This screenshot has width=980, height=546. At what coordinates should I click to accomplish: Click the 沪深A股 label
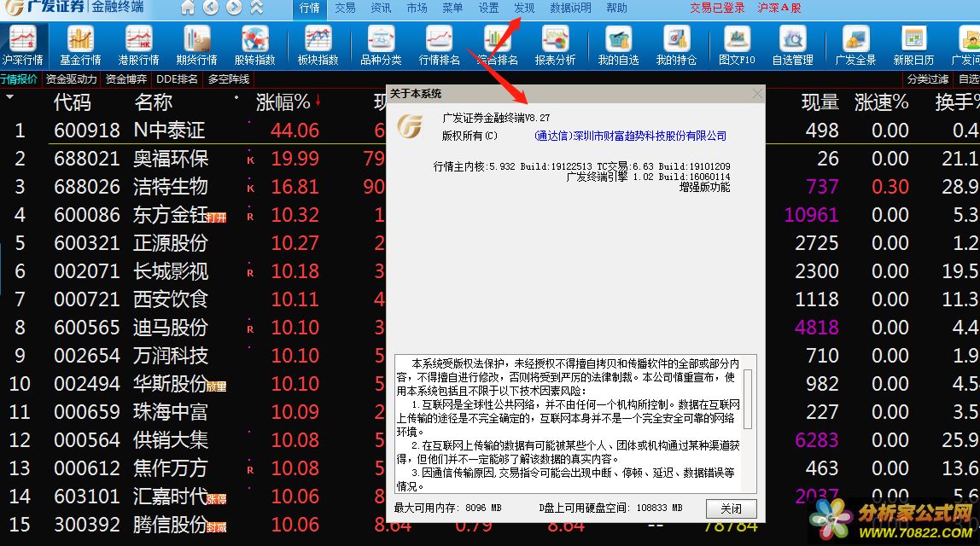coord(779,9)
